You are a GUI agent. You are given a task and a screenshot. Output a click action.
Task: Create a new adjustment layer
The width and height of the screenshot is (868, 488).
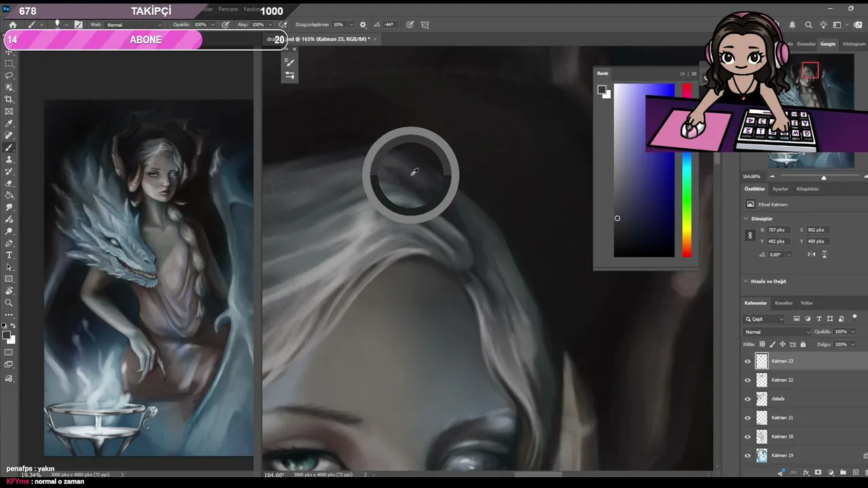point(831,472)
